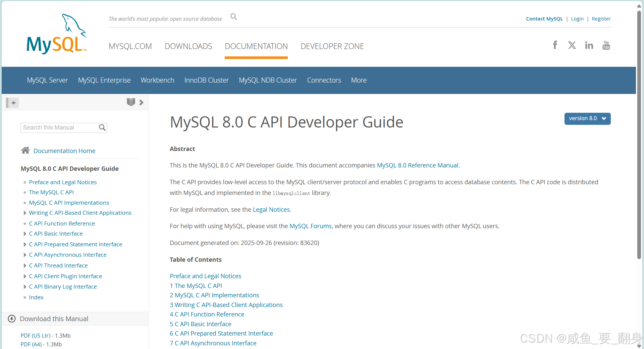The height and width of the screenshot is (349, 644).
Task: Expand Writing C API-Based Client Applications node
Action: tap(25, 213)
